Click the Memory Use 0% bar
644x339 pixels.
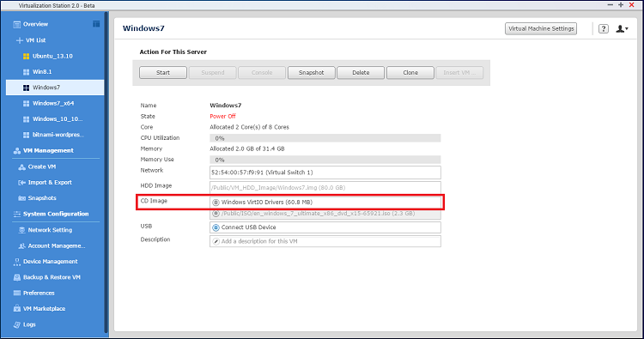point(325,160)
